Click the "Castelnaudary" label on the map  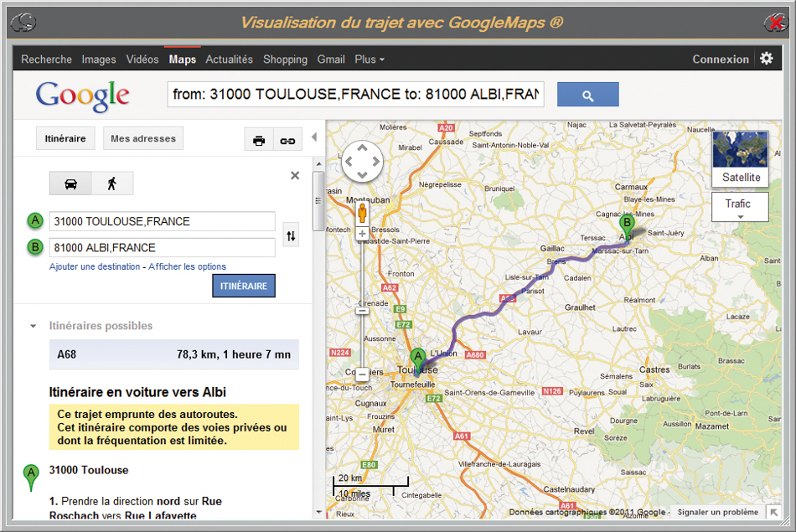pyautogui.click(x=569, y=489)
